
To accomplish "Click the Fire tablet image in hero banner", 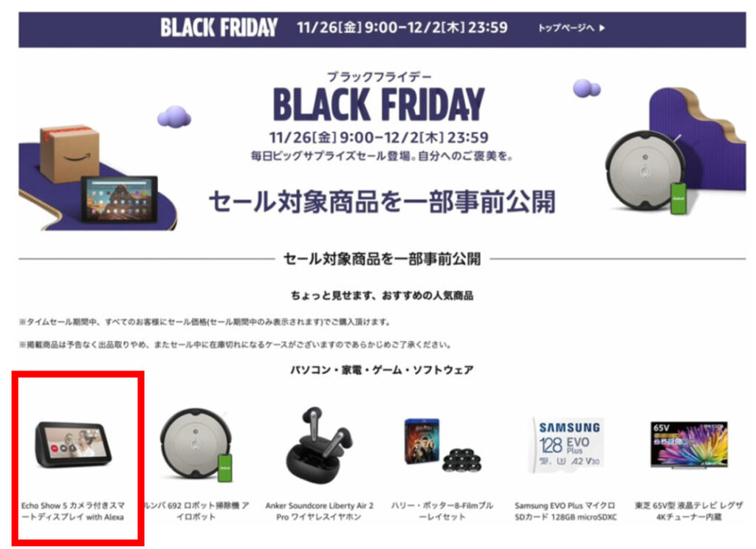I will [119, 198].
